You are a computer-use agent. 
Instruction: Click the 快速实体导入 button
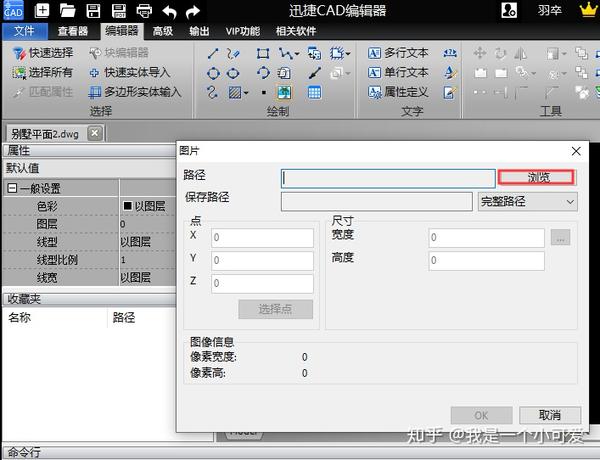[x=130, y=72]
